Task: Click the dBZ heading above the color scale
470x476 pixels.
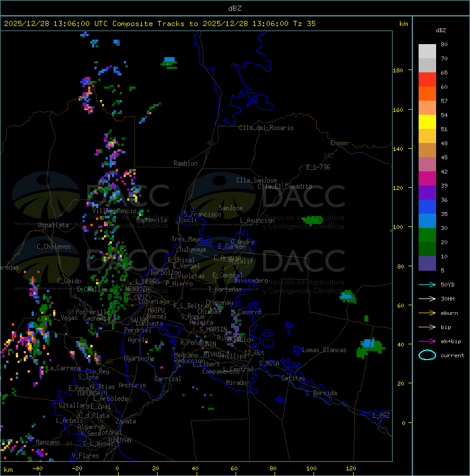Action: pos(441,31)
